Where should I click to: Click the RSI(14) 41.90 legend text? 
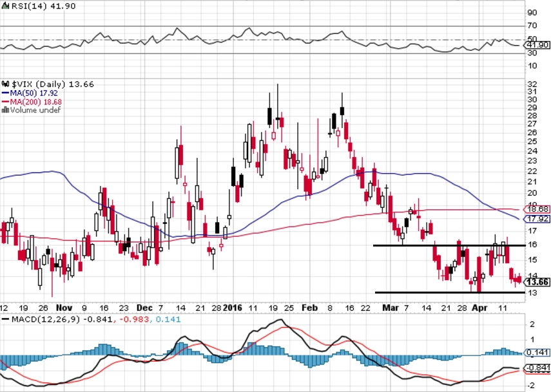click(44, 6)
